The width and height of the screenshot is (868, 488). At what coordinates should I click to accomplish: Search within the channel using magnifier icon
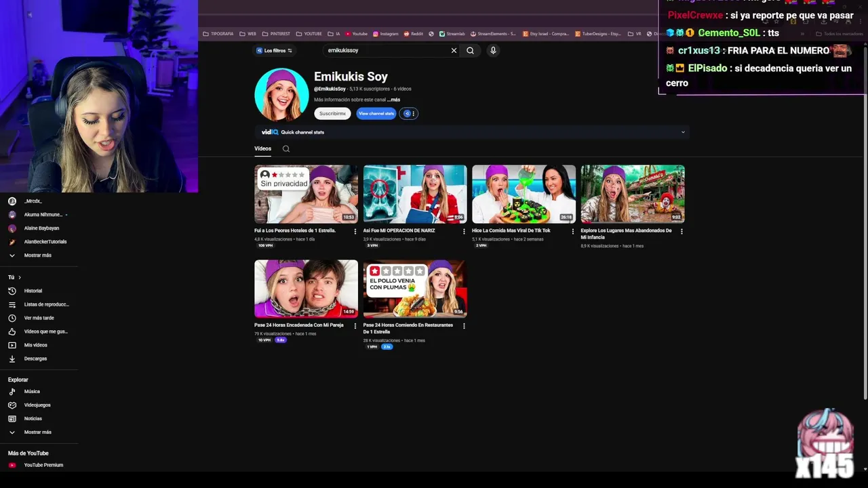coord(285,148)
